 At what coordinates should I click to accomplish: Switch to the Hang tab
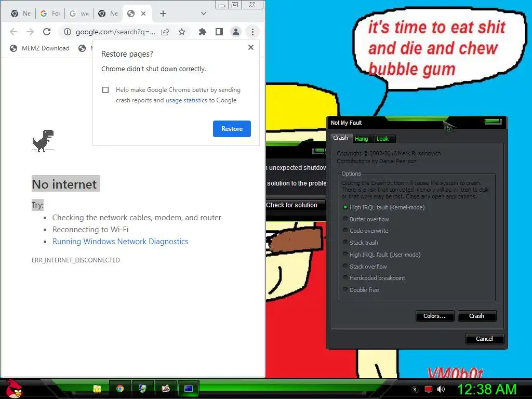point(362,139)
